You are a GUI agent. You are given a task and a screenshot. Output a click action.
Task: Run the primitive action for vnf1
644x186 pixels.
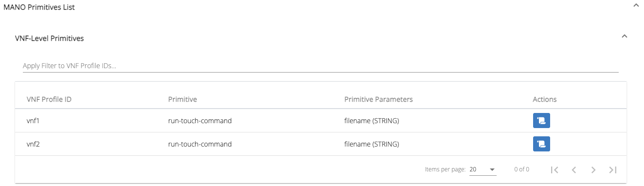[541, 120]
